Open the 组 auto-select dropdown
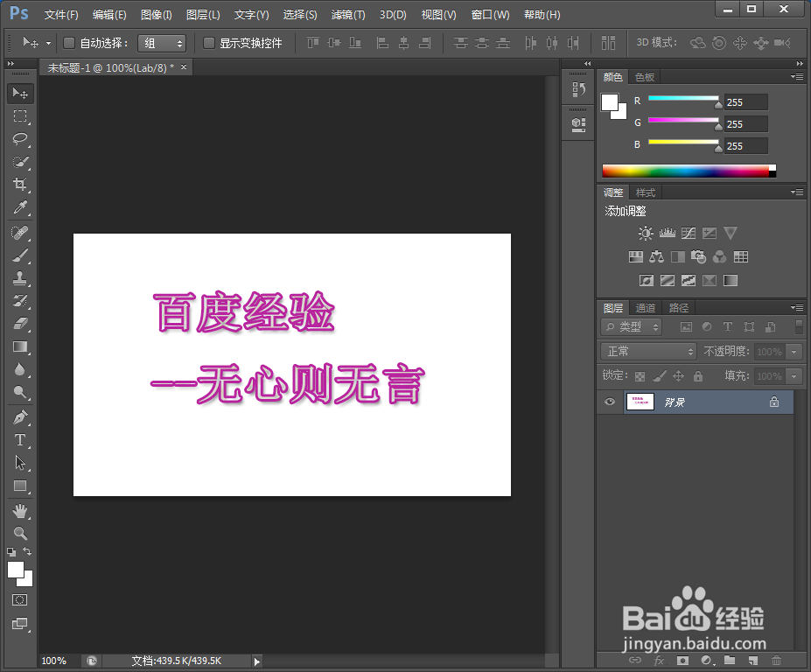This screenshot has height=672, width=811. [162, 44]
